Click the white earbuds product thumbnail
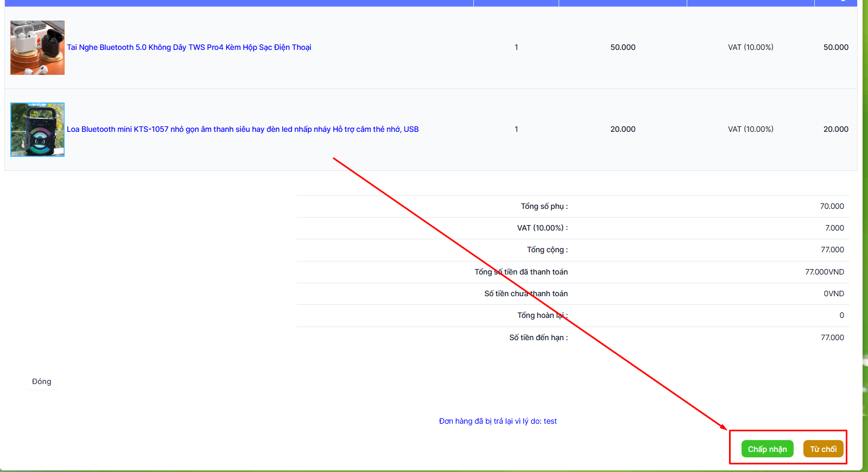Screen dimensions: 868x472 click(x=37, y=48)
